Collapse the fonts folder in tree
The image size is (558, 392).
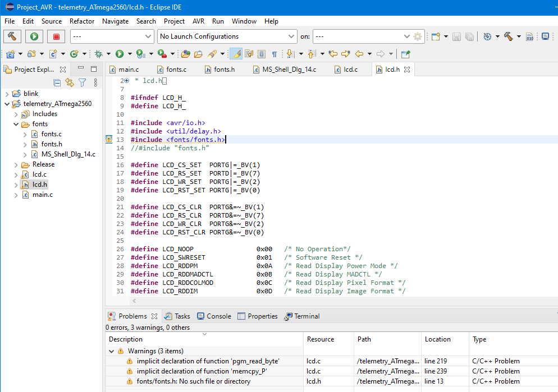point(16,124)
